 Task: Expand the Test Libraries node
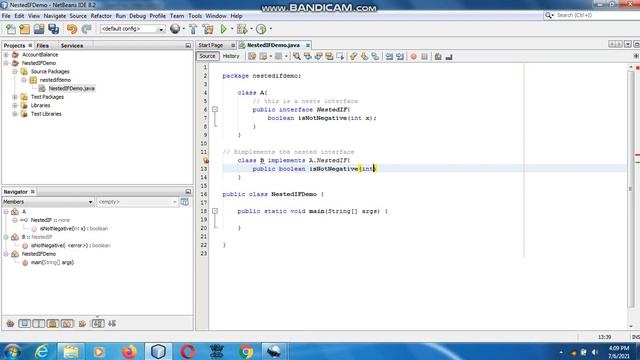click(x=15, y=114)
